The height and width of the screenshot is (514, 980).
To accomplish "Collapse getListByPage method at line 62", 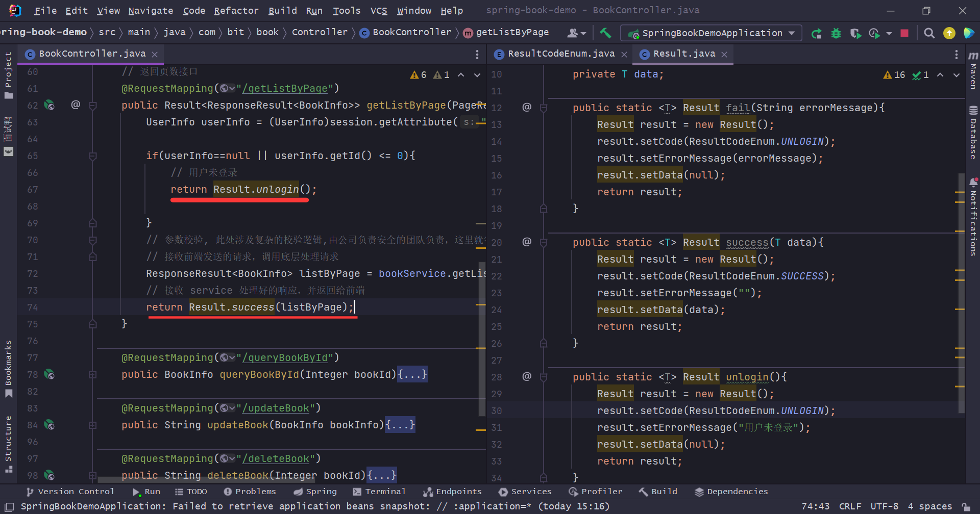I will pyautogui.click(x=93, y=106).
